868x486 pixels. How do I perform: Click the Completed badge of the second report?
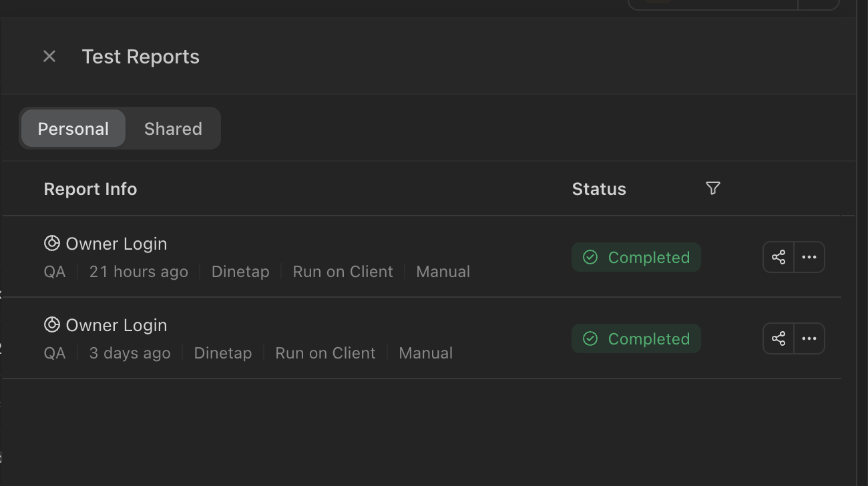pyautogui.click(x=636, y=339)
